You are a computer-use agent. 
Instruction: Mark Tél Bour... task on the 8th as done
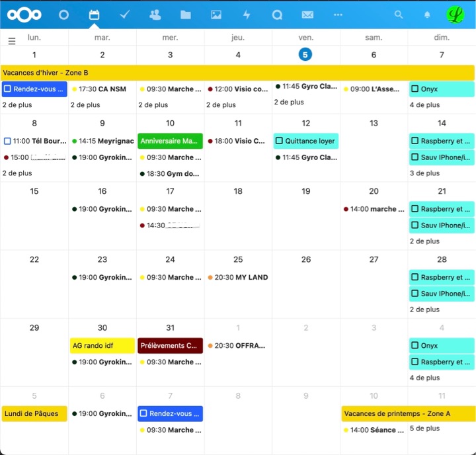[7, 141]
